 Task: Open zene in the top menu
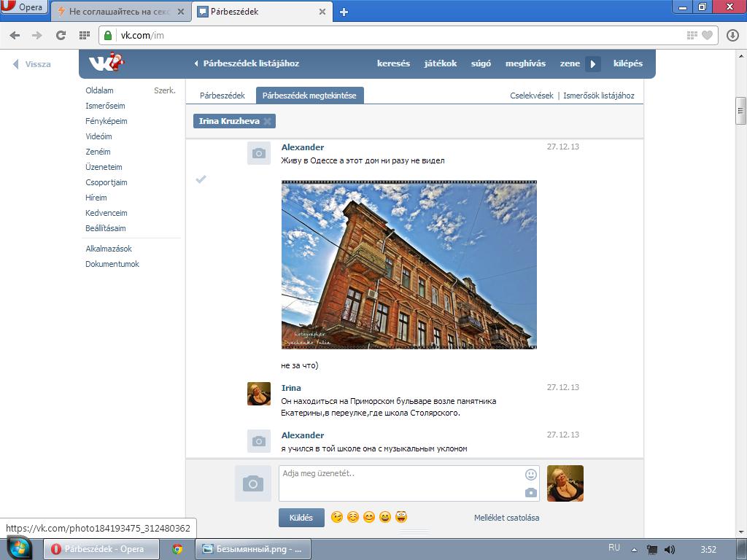point(570,63)
